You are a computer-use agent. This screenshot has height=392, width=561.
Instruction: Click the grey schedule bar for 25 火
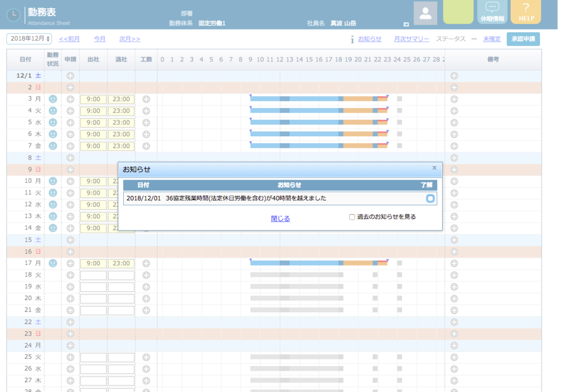coord(296,357)
